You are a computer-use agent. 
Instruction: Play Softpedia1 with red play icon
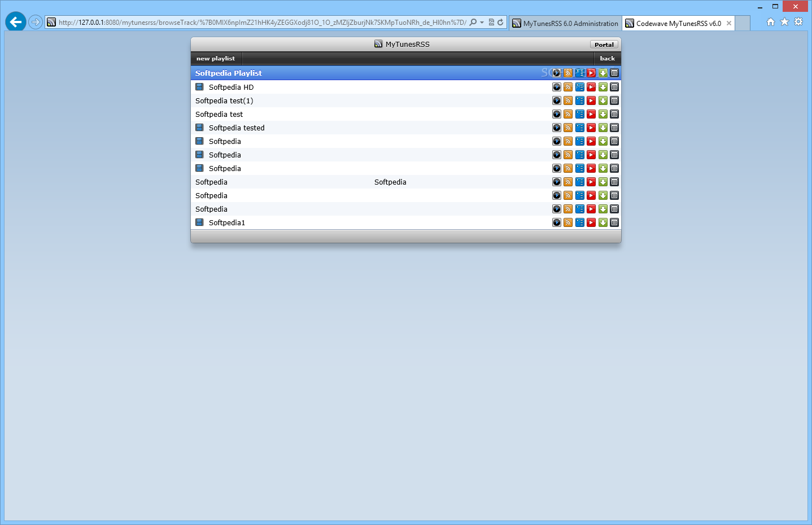(x=591, y=222)
